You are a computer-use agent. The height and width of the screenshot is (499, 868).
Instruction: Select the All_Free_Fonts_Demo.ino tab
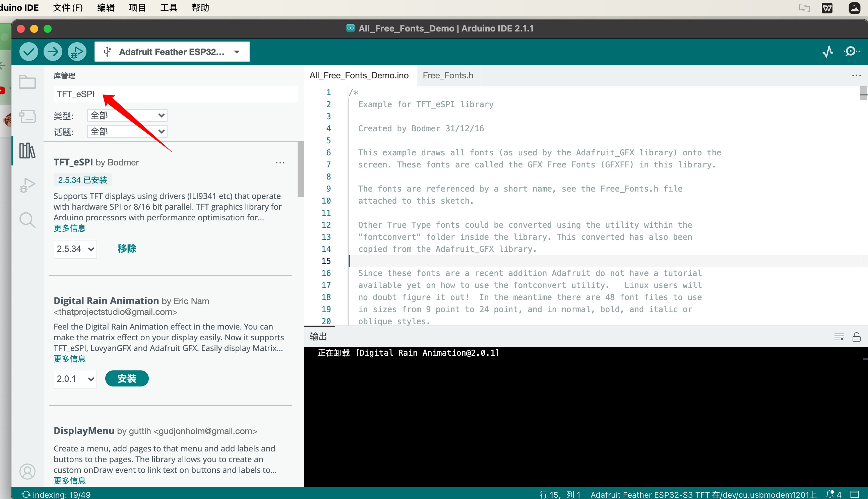359,75
